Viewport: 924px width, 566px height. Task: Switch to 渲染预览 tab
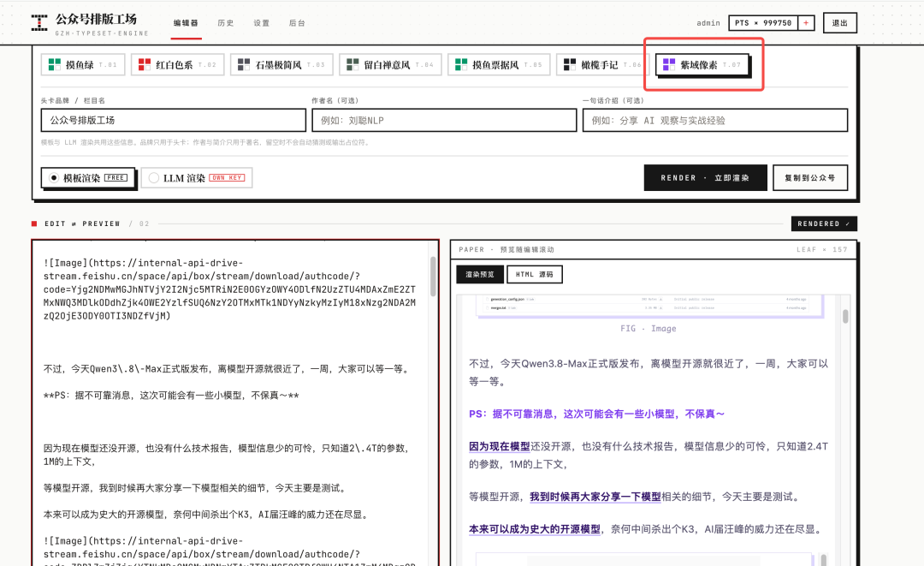coord(480,274)
